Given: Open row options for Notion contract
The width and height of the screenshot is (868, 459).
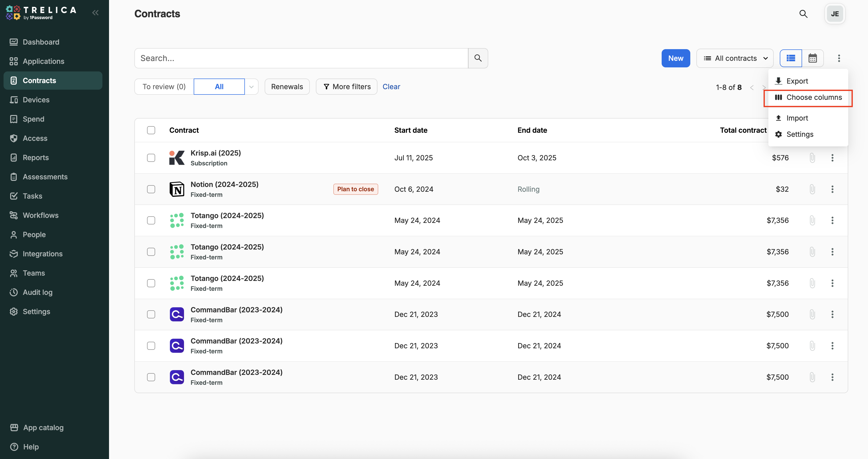Looking at the screenshot, I should [832, 189].
